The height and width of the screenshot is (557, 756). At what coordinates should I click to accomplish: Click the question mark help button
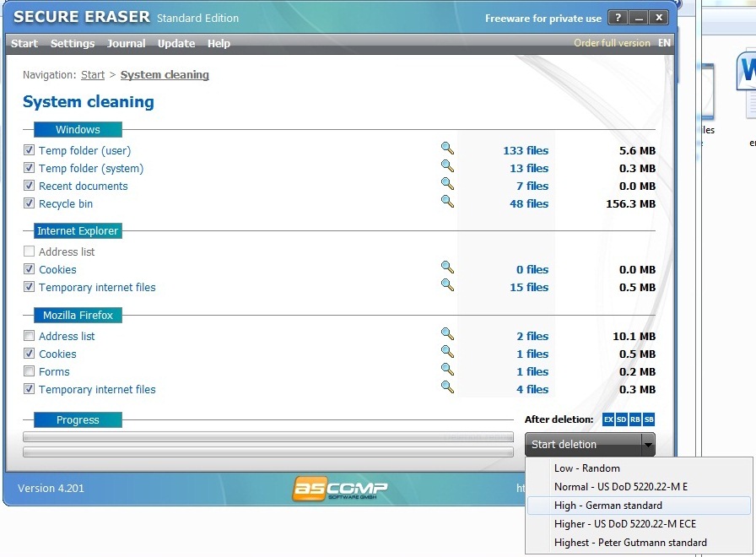pyautogui.click(x=618, y=18)
